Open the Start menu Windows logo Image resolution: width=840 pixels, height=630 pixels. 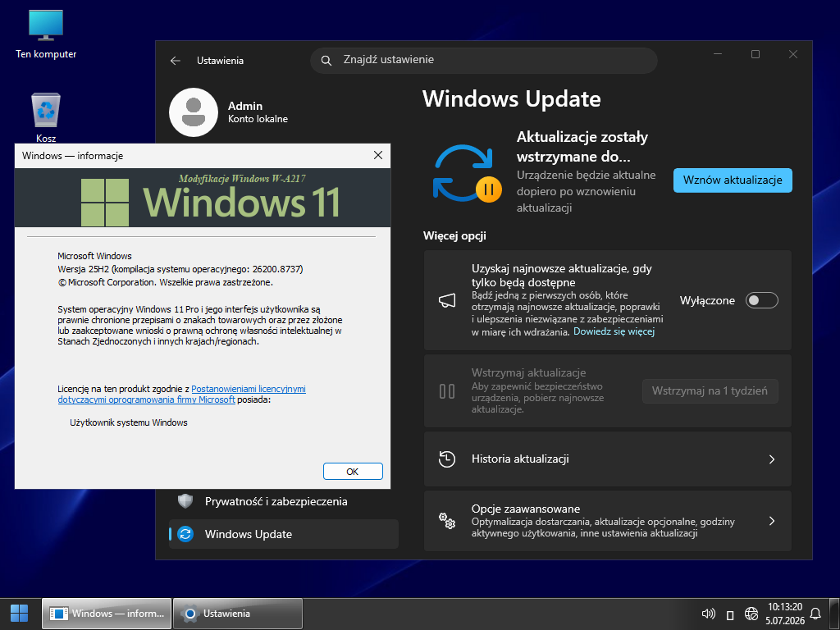20,614
